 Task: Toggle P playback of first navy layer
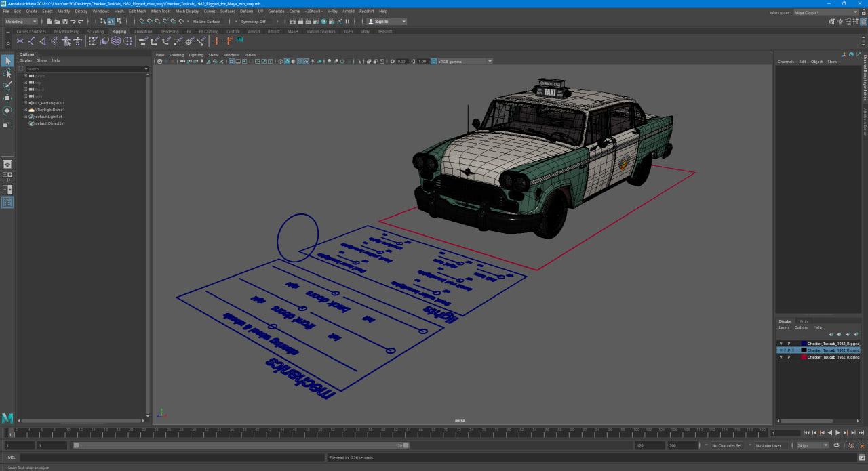coord(789,344)
